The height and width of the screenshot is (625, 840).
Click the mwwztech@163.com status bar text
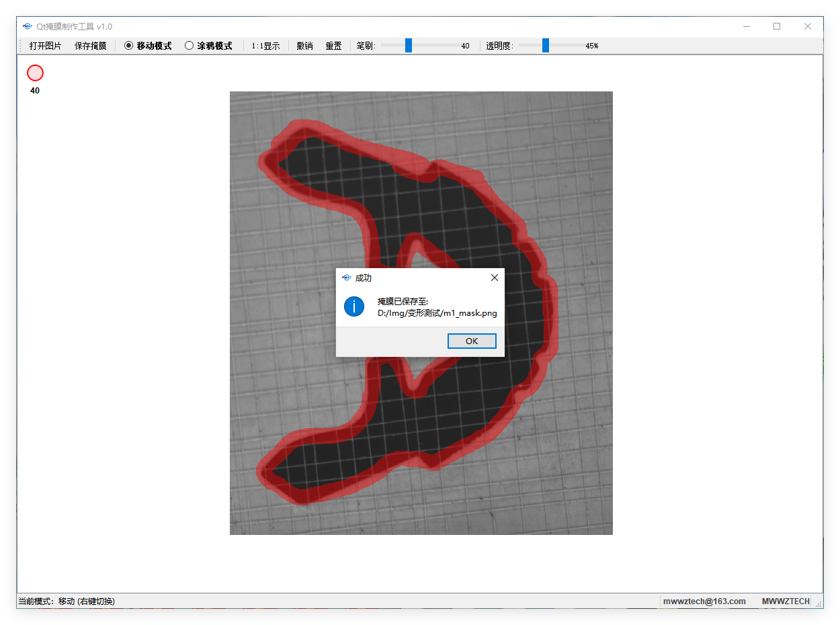click(704, 601)
